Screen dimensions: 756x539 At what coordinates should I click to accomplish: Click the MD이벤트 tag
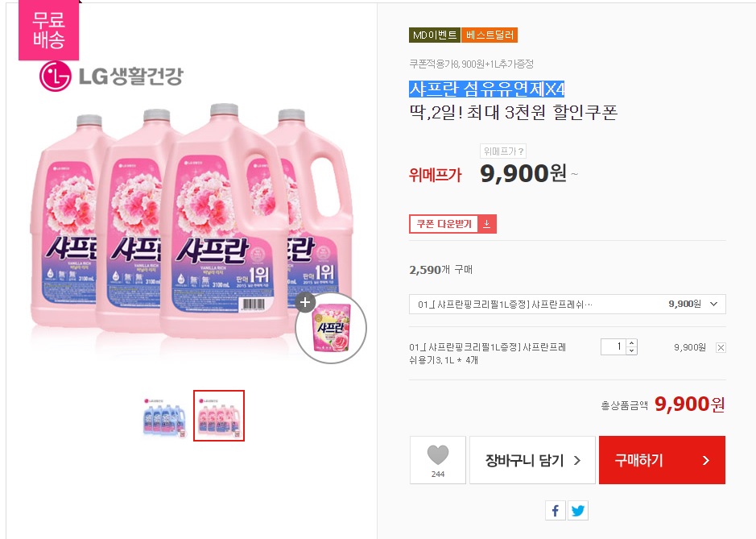(x=435, y=35)
